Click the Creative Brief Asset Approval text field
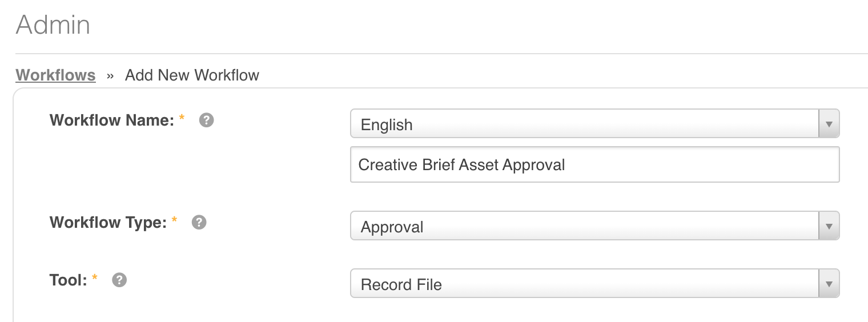The image size is (868, 322). pyautogui.click(x=594, y=165)
